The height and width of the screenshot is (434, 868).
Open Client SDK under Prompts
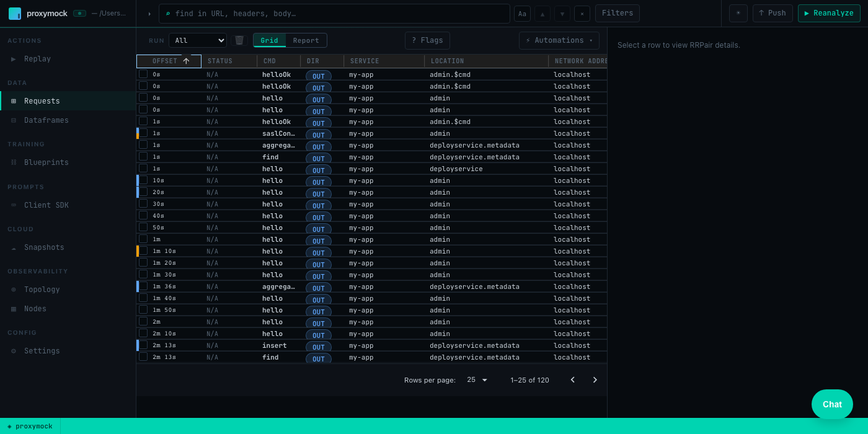click(68, 205)
